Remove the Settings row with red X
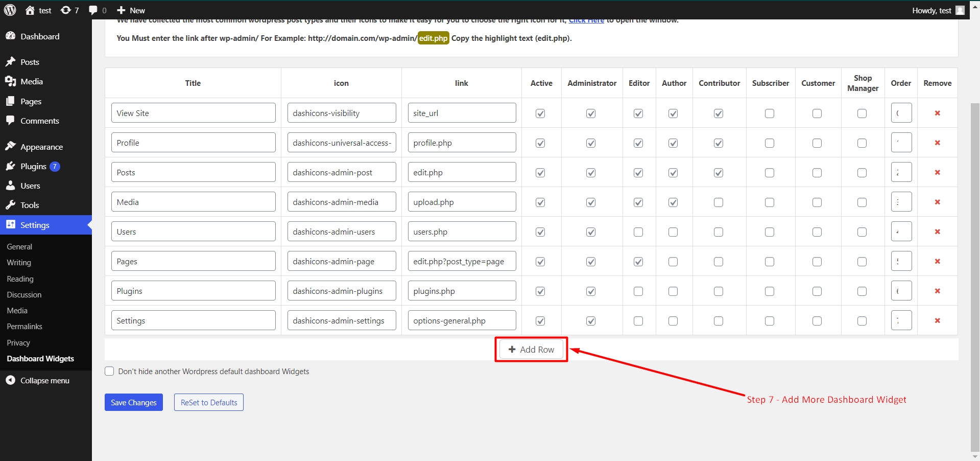980x461 pixels. [x=938, y=320]
